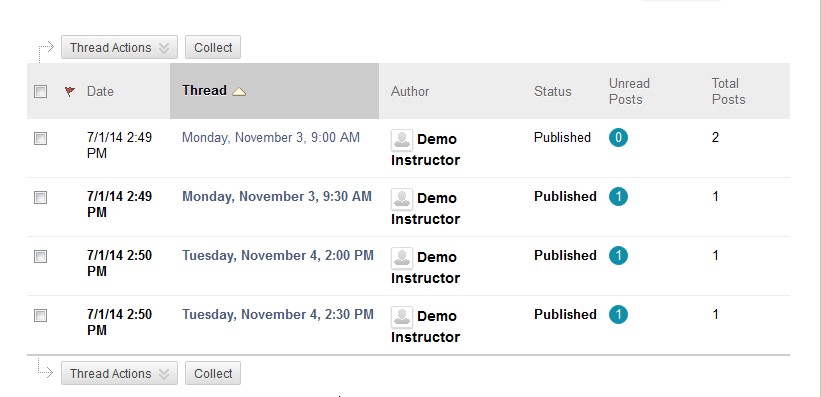821x397 pixels.
Task: Open the top Thread Actions dropdown
Action: click(119, 47)
